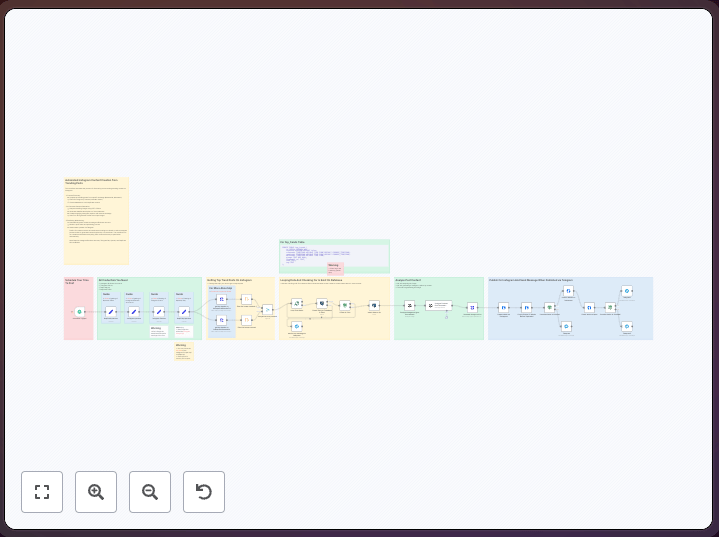The image size is (719, 537).
Task: Click the large yellow description sticky note
Action: tap(96, 221)
